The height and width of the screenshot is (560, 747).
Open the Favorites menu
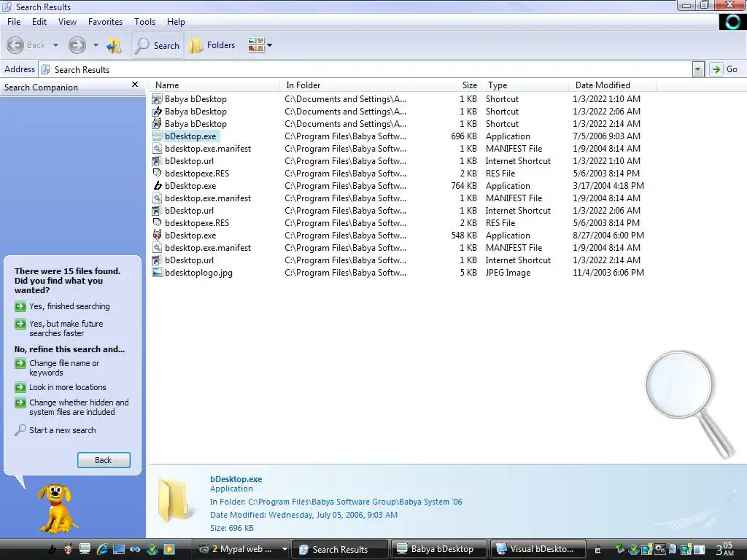point(105,22)
